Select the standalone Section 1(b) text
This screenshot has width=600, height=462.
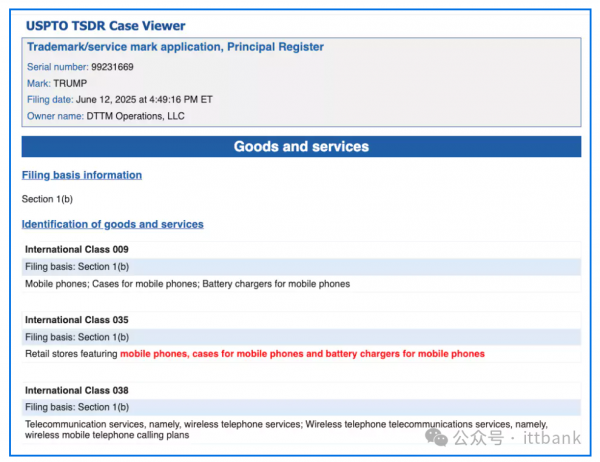47,199
